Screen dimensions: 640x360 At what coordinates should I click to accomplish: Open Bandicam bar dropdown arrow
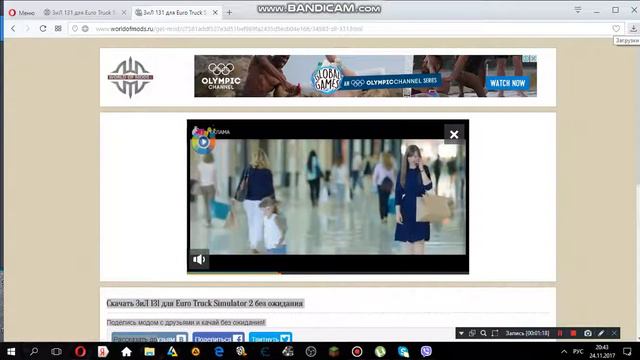(x=461, y=333)
